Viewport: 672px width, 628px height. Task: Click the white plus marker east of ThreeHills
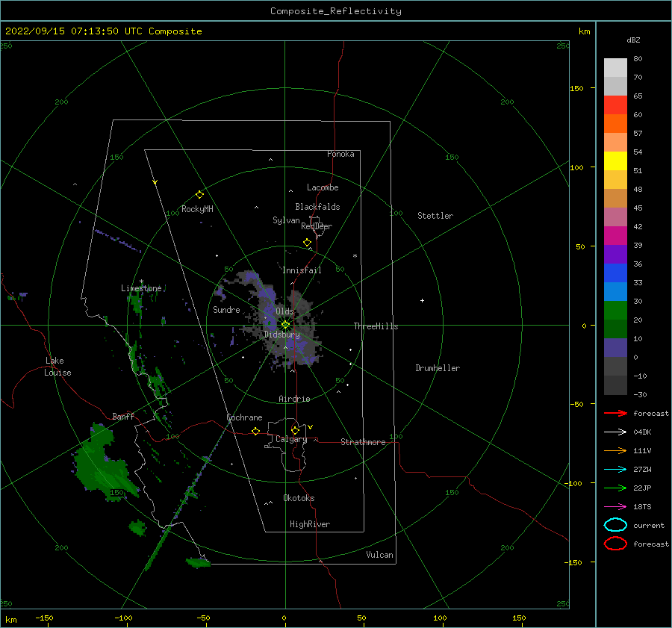(422, 300)
